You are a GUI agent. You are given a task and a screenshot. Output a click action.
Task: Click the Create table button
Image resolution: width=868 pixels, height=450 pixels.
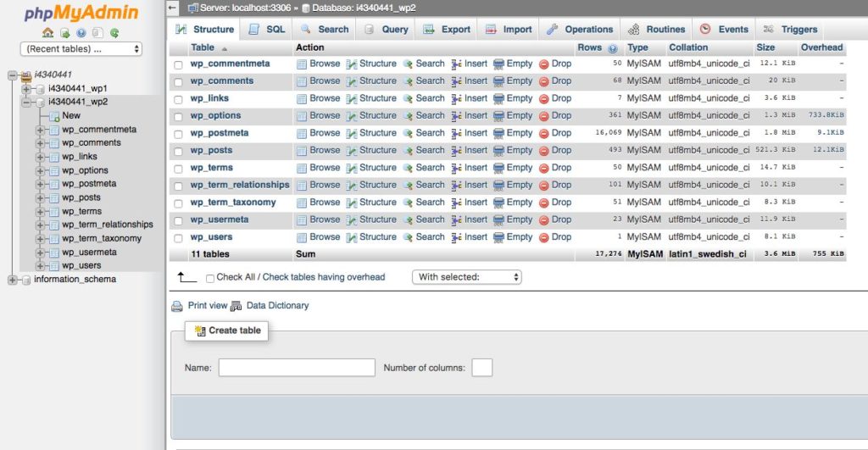click(x=227, y=331)
